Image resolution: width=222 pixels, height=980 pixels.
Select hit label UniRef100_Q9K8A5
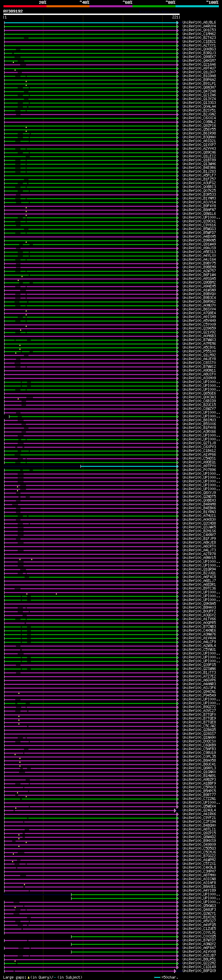coord(199,604)
